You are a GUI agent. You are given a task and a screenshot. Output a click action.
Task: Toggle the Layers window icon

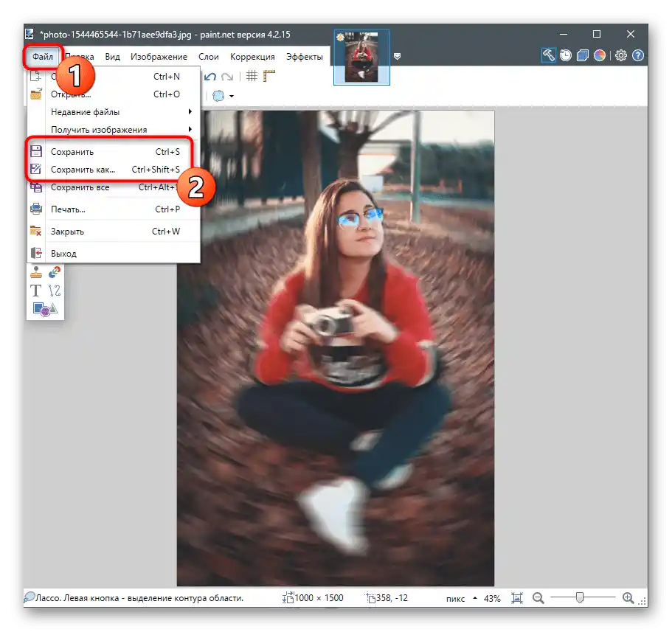583,55
